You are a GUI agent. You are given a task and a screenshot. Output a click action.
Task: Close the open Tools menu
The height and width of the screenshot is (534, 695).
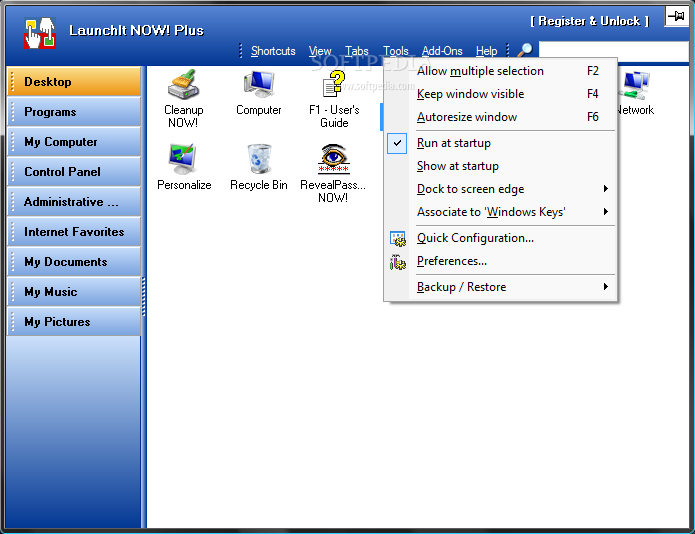pos(396,51)
